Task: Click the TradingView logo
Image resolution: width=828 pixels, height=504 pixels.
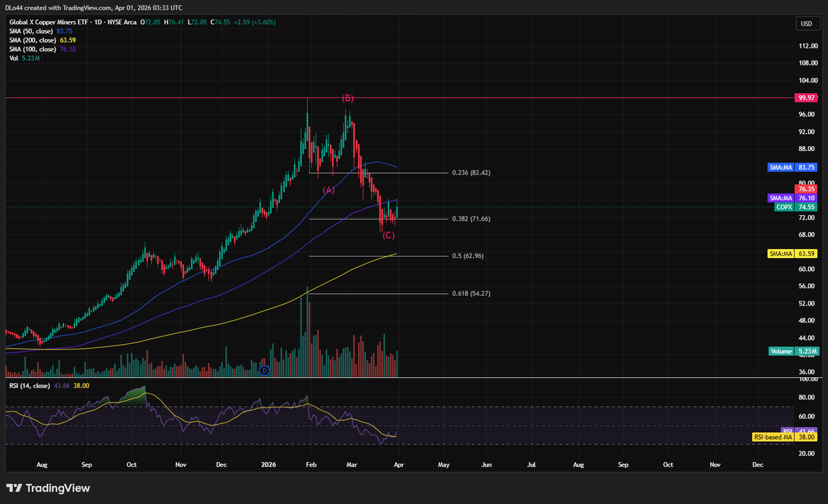Action: click(x=48, y=488)
